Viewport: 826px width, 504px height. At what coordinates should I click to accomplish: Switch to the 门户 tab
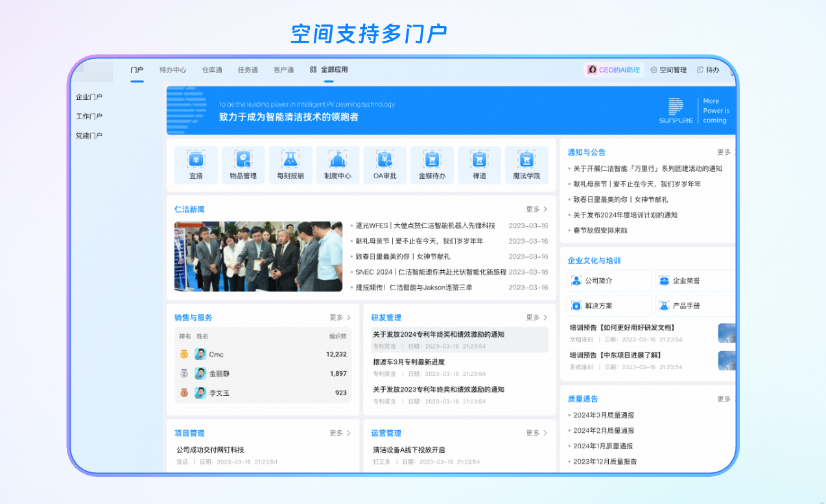pos(137,70)
